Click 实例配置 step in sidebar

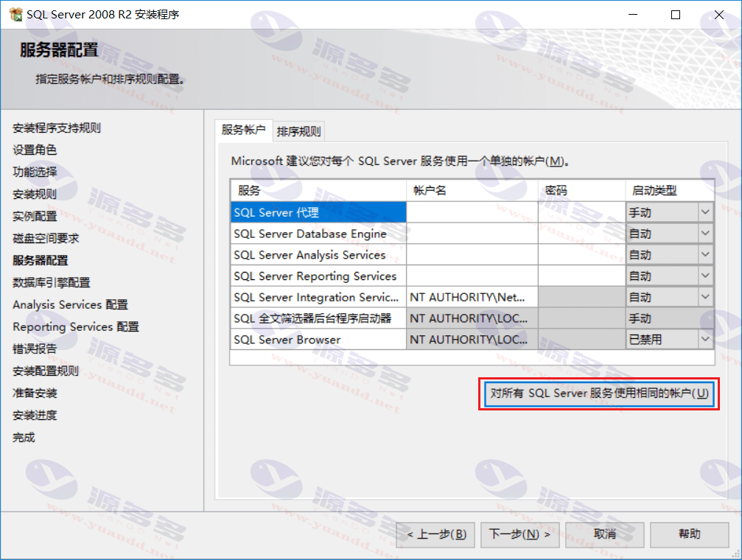[x=35, y=217]
